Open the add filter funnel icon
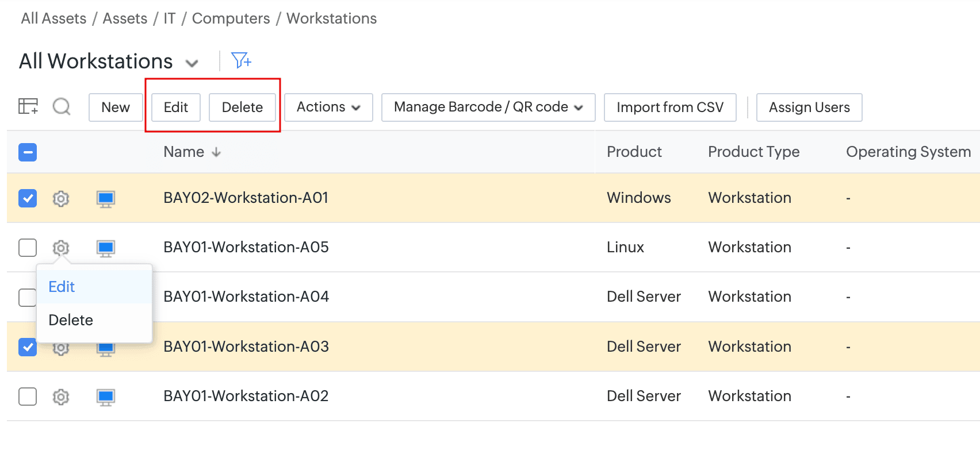The width and height of the screenshot is (980, 454). (240, 60)
